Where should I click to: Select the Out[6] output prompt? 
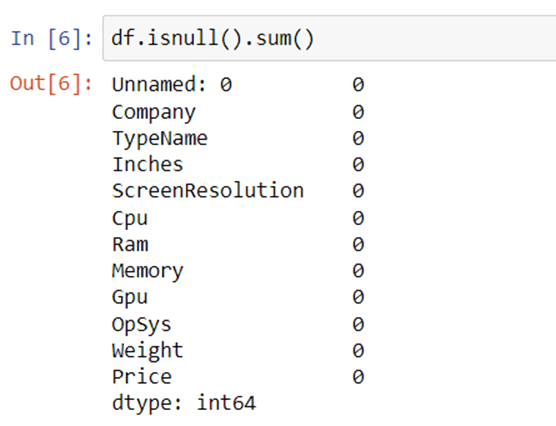[x=51, y=84]
